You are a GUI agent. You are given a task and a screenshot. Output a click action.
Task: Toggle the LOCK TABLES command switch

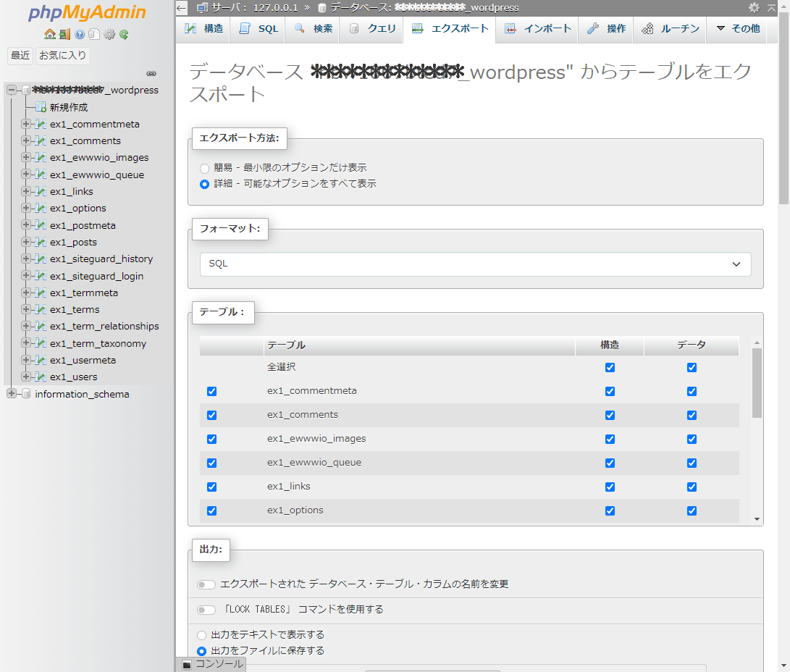(x=206, y=610)
